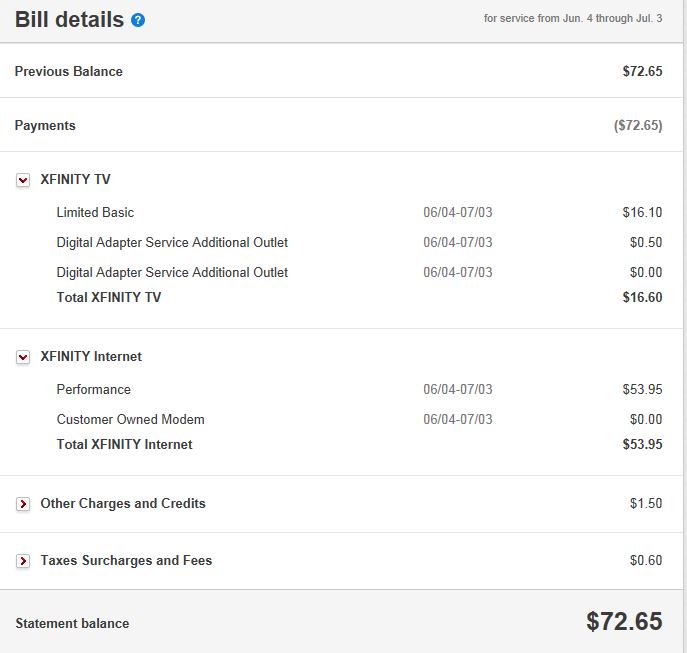
Task: Click the XFINITY TV section heading
Action: pos(75,180)
